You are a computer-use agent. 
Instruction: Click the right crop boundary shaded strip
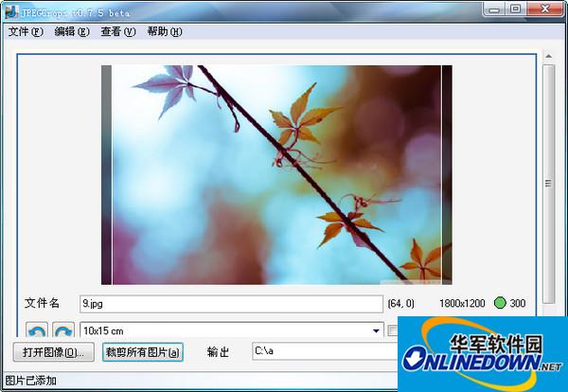(x=447, y=175)
